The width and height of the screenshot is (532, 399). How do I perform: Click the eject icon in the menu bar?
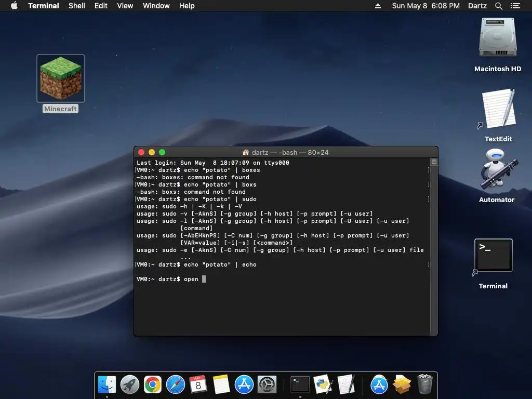pyautogui.click(x=378, y=6)
